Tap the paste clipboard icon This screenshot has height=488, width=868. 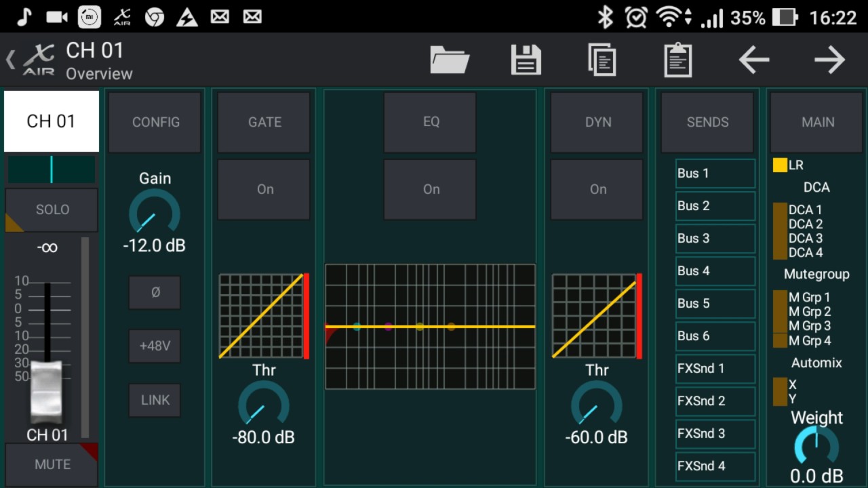(677, 60)
